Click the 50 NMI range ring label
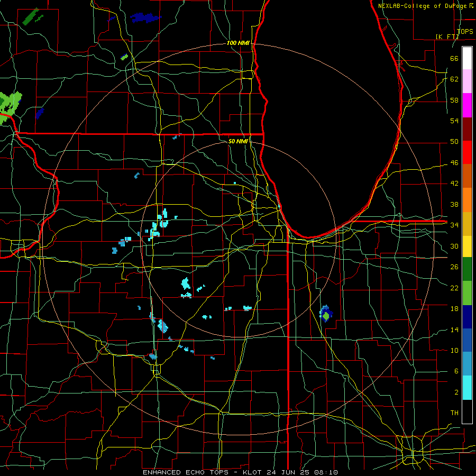Viewport: 476px width, 476px height. 237,141
